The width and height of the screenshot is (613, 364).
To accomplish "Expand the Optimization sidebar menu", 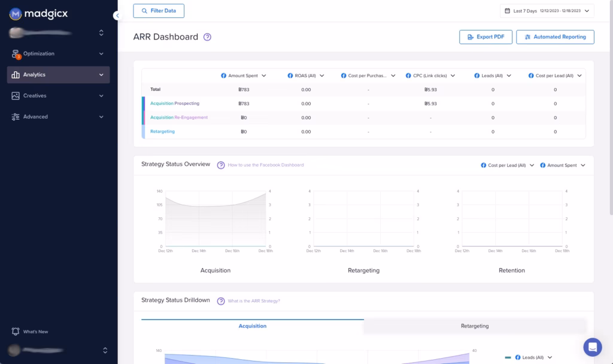I will coord(101,54).
